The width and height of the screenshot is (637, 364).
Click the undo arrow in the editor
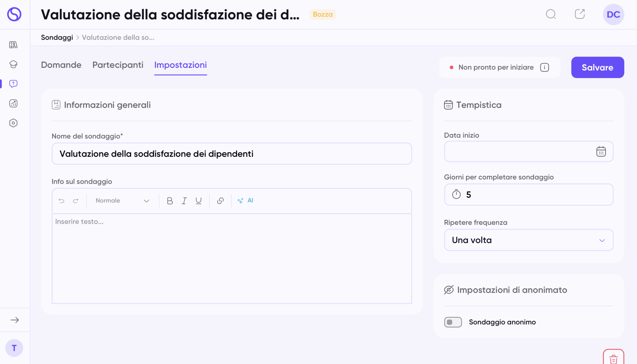[61, 201]
